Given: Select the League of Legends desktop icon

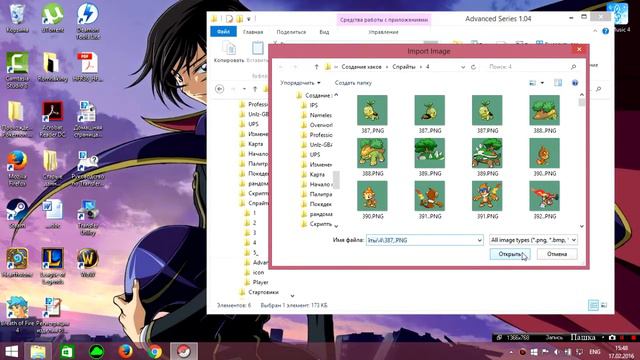Looking at the screenshot, I should [x=53, y=266].
